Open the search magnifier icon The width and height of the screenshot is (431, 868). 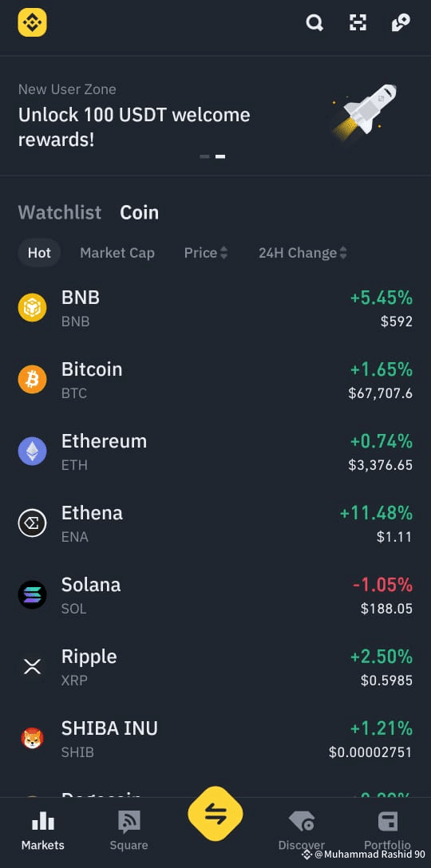pyautogui.click(x=314, y=22)
